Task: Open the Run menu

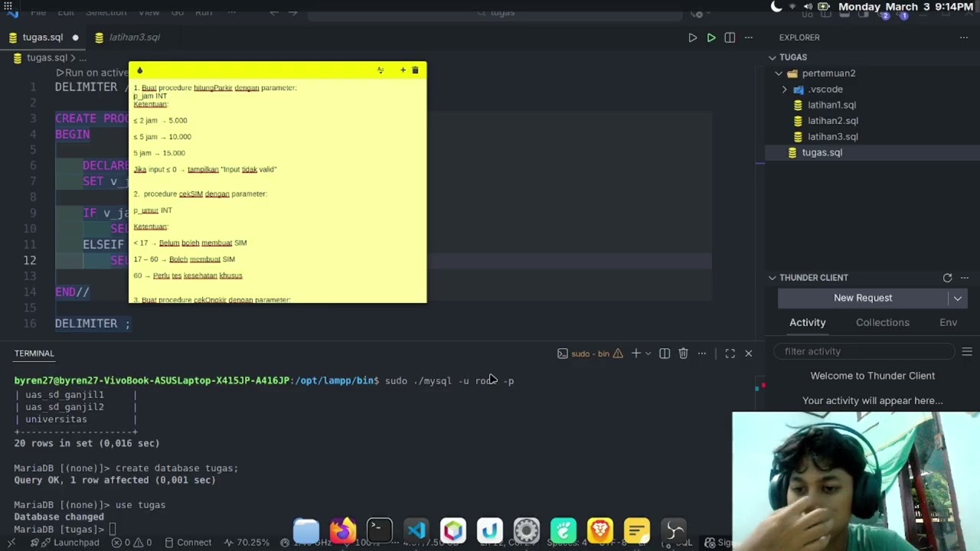Action: [x=204, y=12]
